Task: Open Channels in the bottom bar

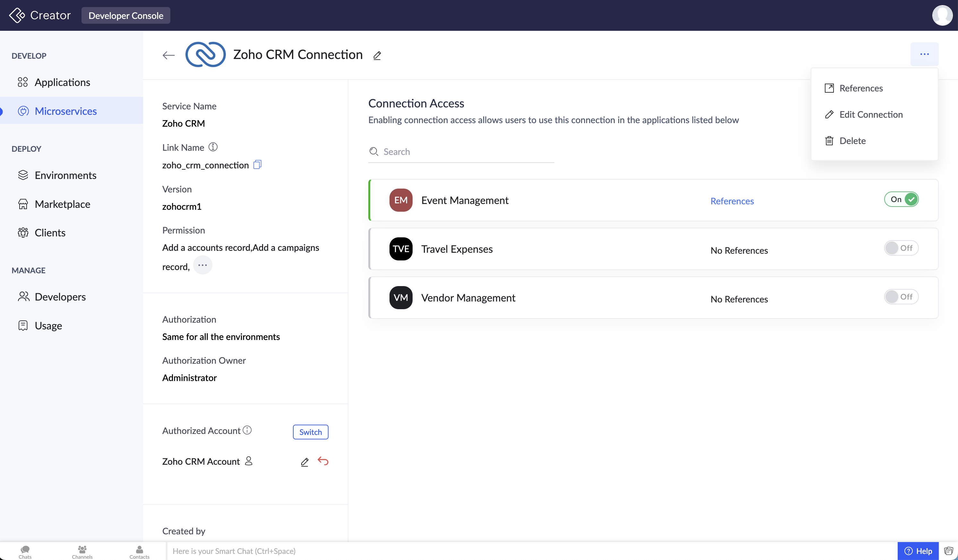Action: click(82, 552)
